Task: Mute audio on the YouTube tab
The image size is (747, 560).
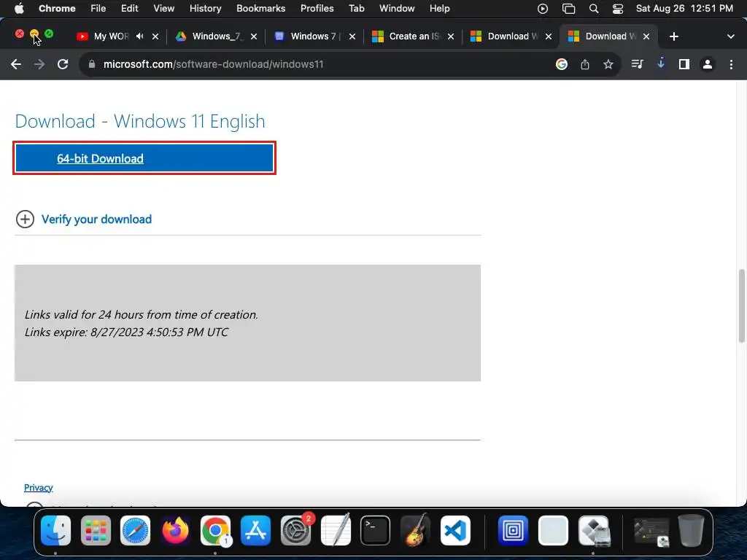Action: point(140,36)
